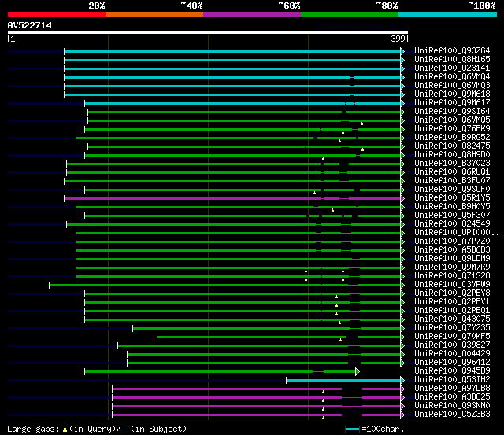504x435 pixels.
Task: Click the Large gaps legend text
Action: [x=97, y=429]
